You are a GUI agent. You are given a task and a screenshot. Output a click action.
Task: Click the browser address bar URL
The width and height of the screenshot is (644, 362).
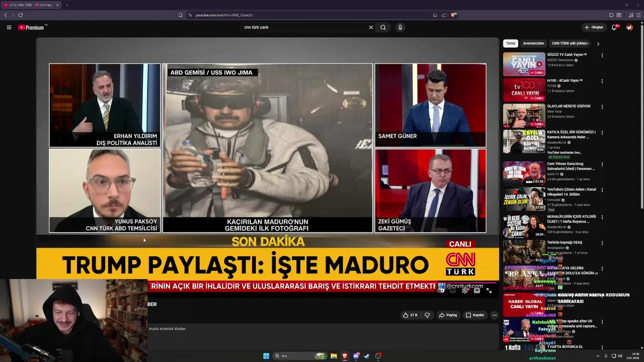pyautogui.click(x=224, y=15)
